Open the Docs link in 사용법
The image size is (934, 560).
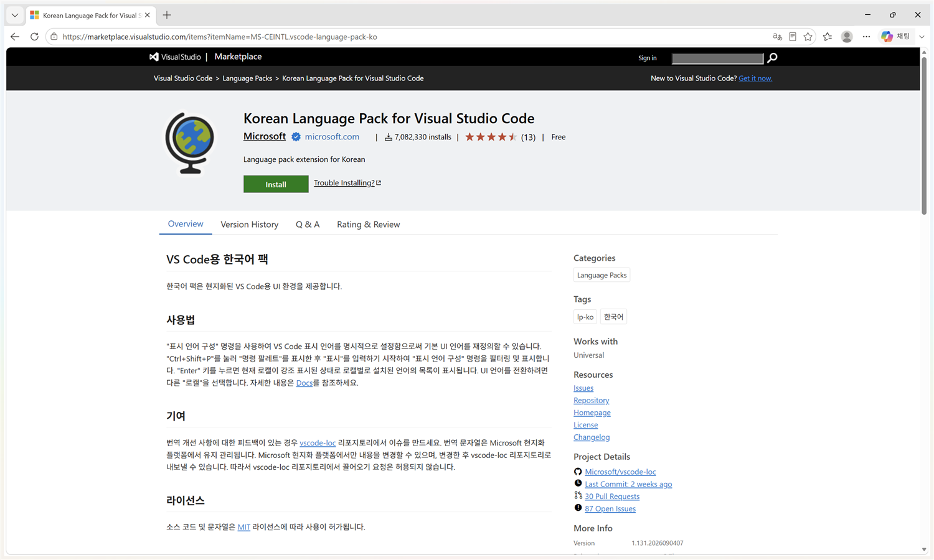[x=304, y=383]
